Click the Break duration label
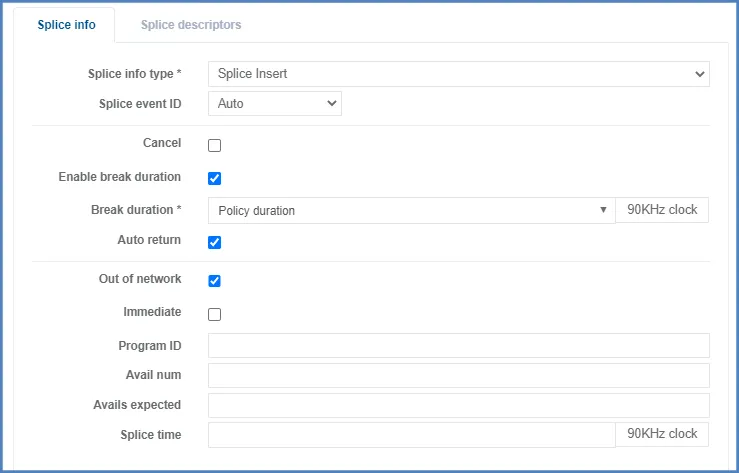The image size is (739, 473). point(136,210)
